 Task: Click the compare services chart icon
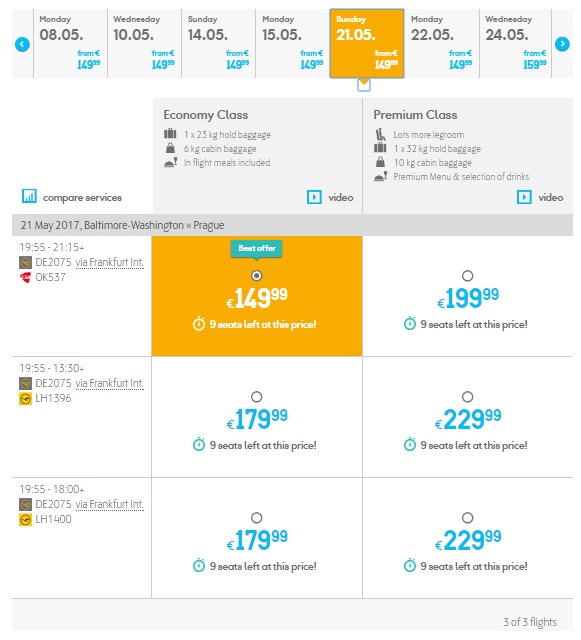point(29,196)
